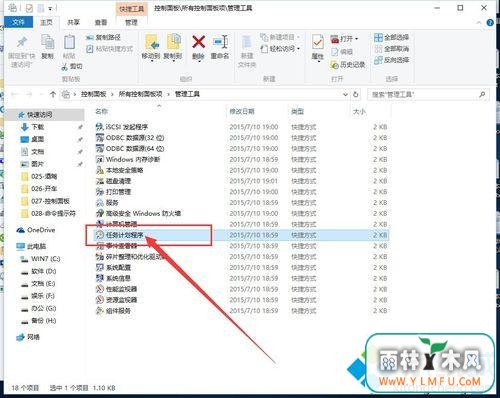Click 反向选择 in the ribbon
Image resolution: width=500 pixels, height=398 pixels.
pos(391,60)
